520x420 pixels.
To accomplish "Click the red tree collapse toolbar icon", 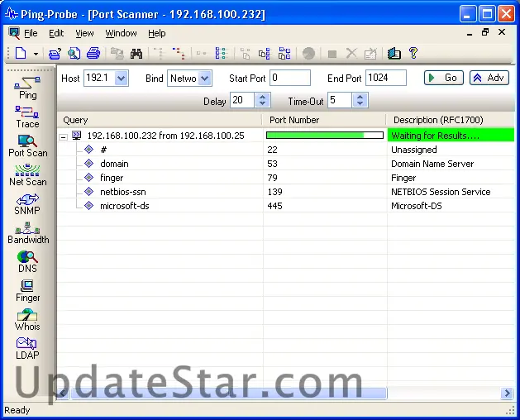I will coord(179,54).
